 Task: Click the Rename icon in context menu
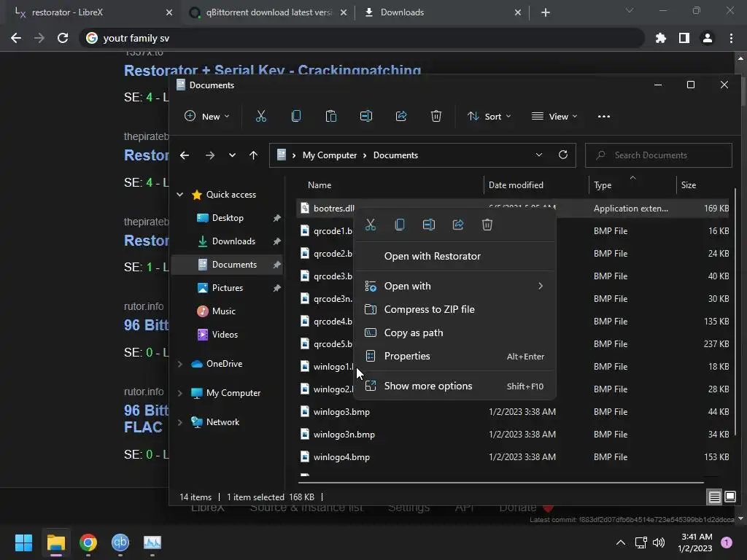[x=429, y=225]
